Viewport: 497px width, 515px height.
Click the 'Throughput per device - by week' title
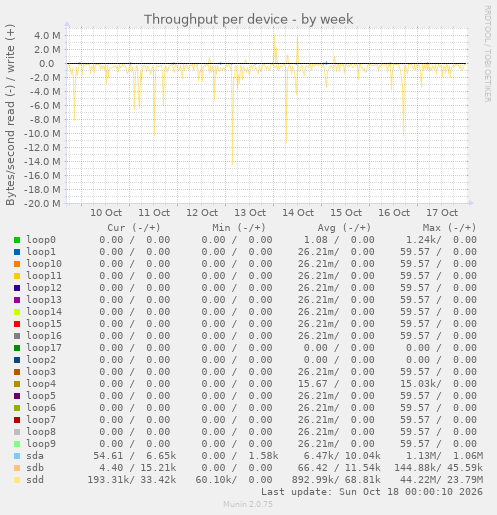tap(248, 19)
